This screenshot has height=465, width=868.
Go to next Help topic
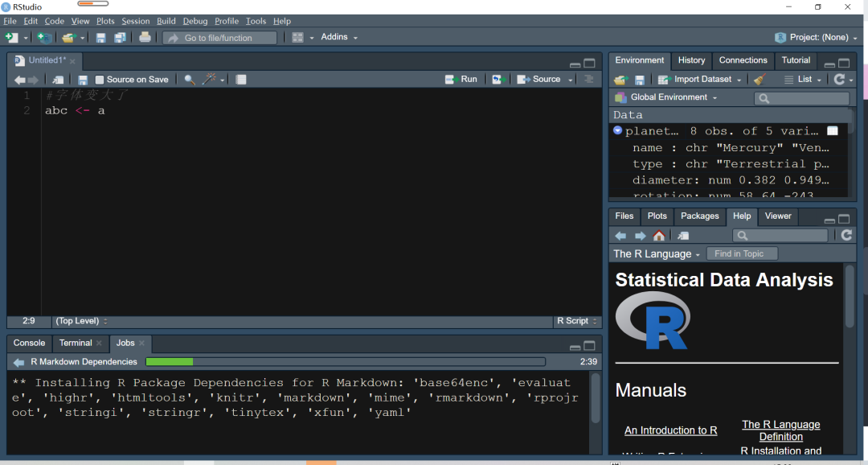point(640,236)
